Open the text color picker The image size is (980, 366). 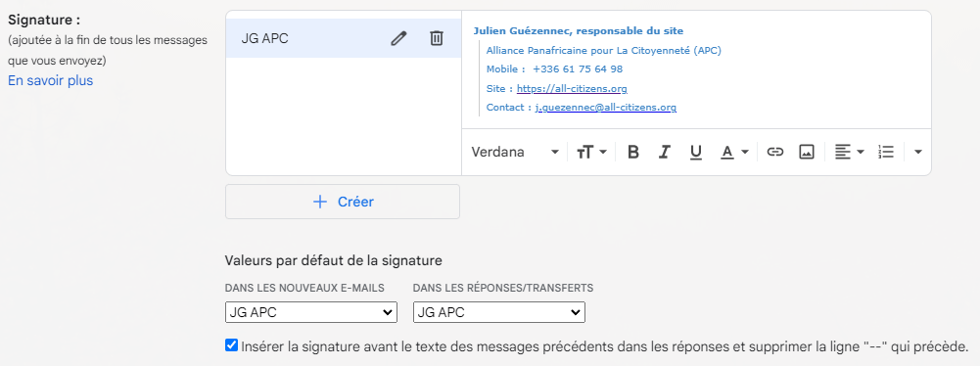734,152
